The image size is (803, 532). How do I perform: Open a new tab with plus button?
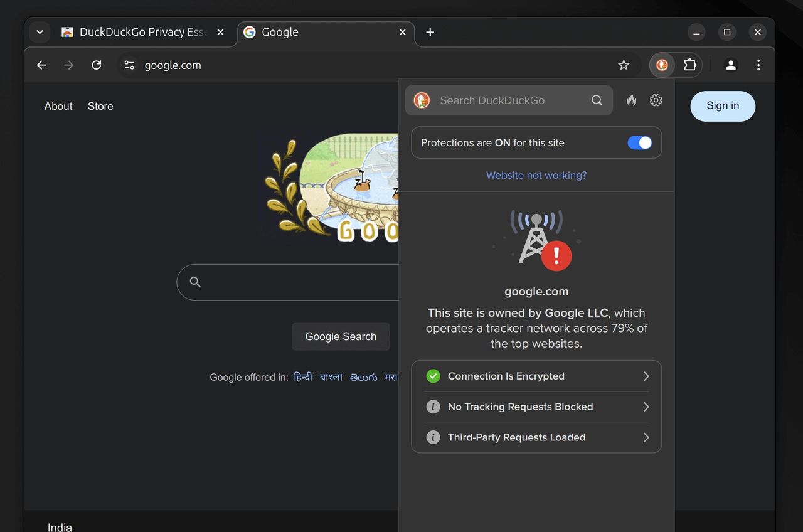click(430, 32)
